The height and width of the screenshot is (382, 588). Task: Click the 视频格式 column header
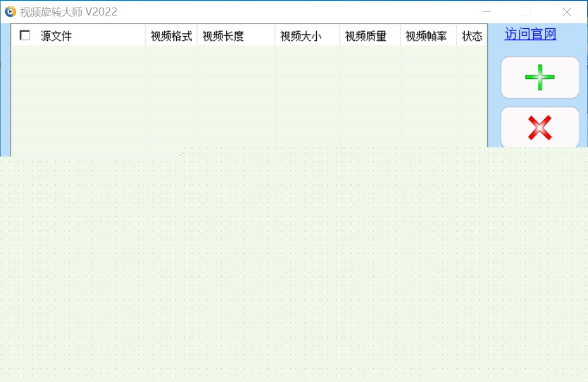coord(172,36)
